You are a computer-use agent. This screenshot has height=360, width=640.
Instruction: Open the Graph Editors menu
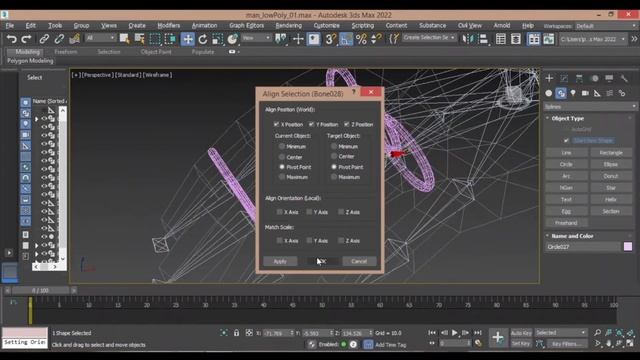(x=247, y=25)
